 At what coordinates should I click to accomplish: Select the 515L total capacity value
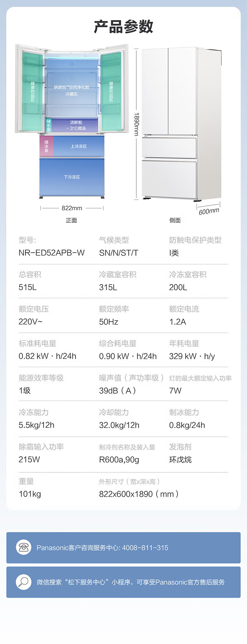[x=28, y=287]
